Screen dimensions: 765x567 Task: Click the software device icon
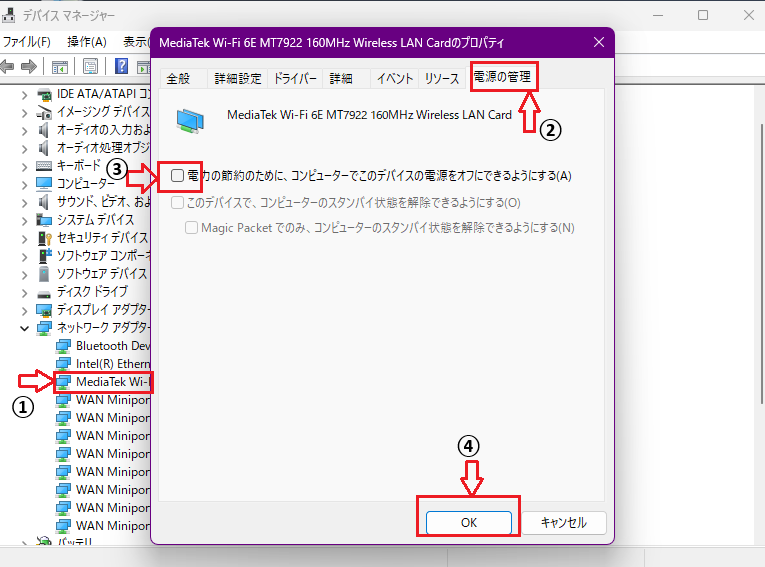point(44,274)
